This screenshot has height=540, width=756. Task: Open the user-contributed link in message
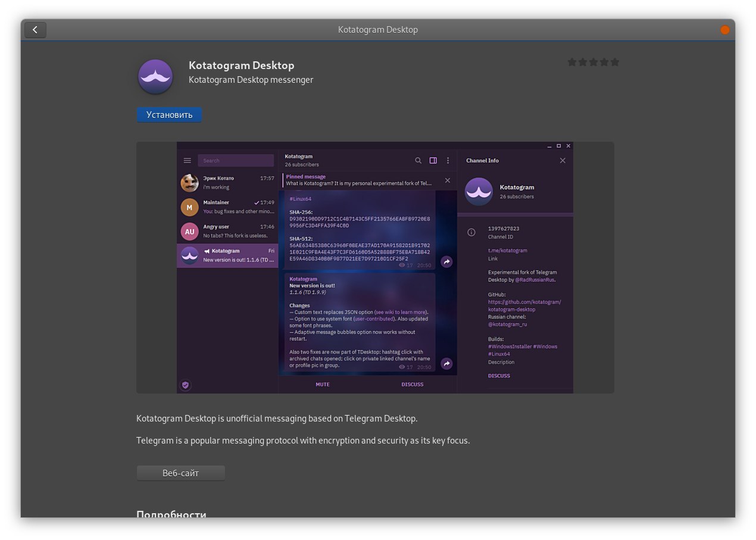(375, 319)
